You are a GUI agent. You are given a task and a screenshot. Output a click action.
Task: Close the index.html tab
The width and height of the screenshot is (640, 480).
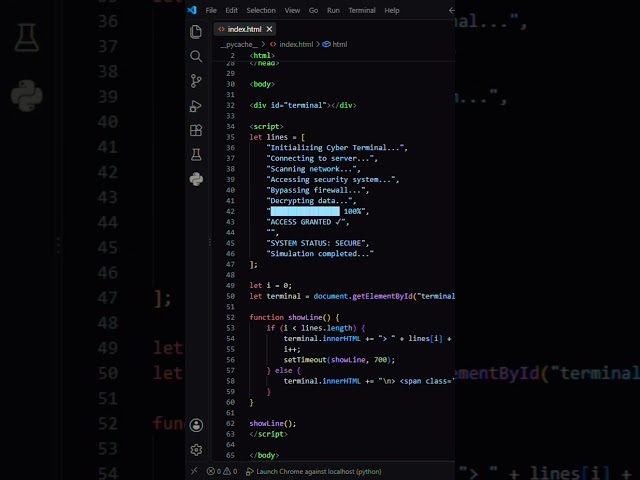pos(269,29)
